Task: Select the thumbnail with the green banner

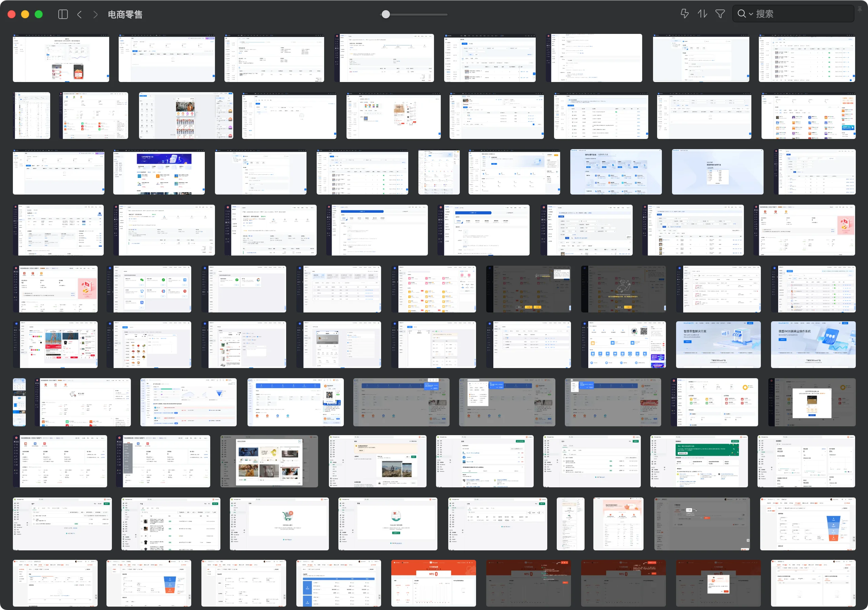Action: (x=698, y=461)
